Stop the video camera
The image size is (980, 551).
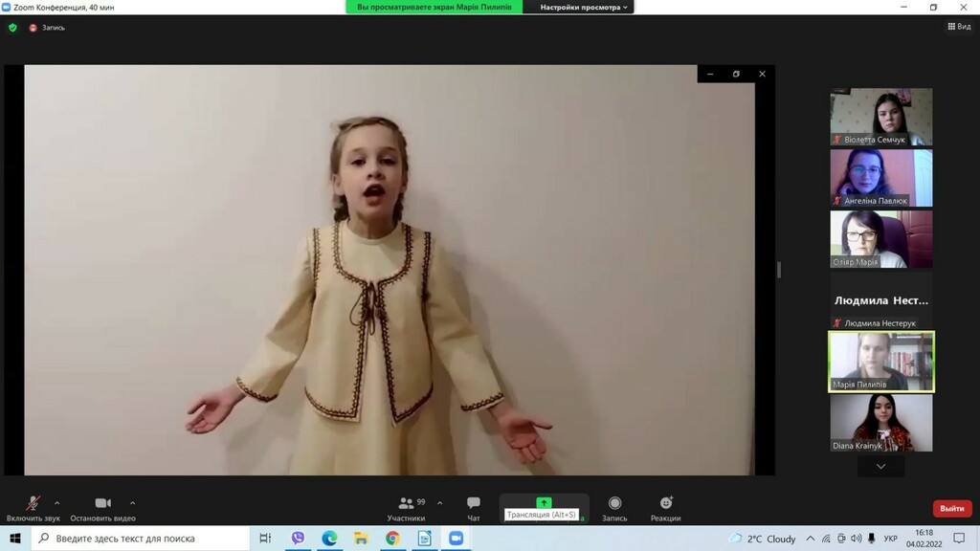coord(102,508)
